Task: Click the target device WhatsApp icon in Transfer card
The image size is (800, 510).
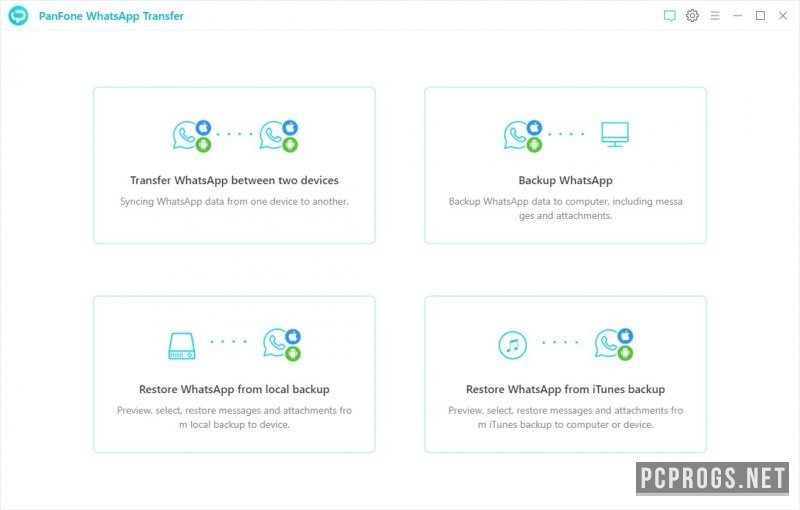Action: (x=273, y=135)
